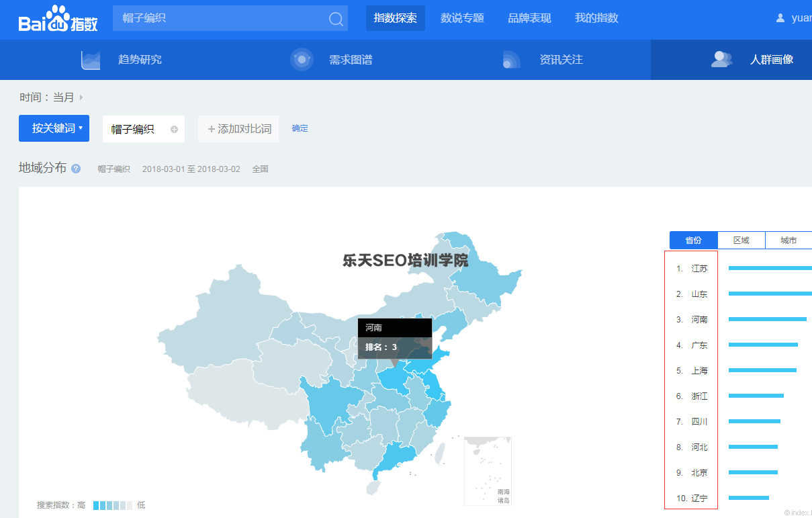812x518 pixels.
Task: Switch the 省份 province ranking view
Action: tap(692, 240)
